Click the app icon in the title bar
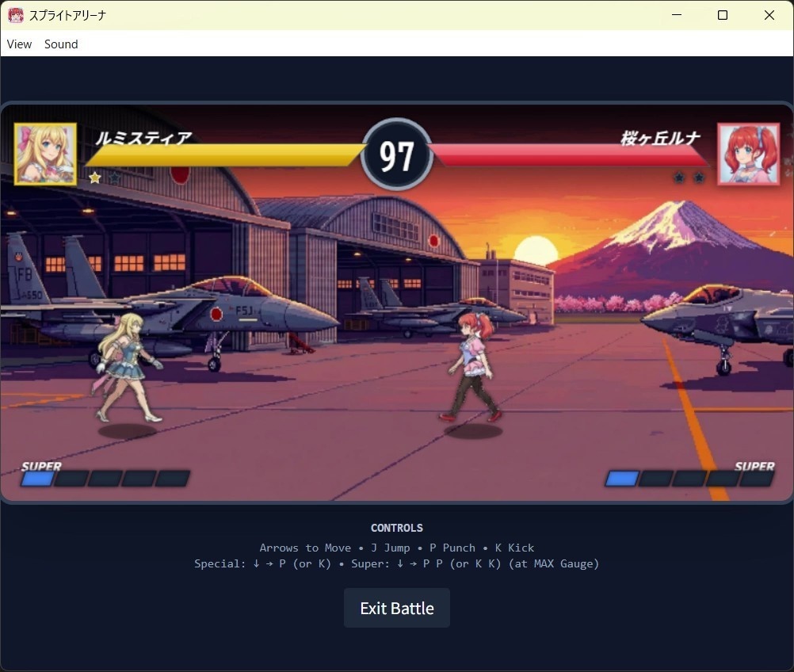This screenshot has width=794, height=672. 15,14
